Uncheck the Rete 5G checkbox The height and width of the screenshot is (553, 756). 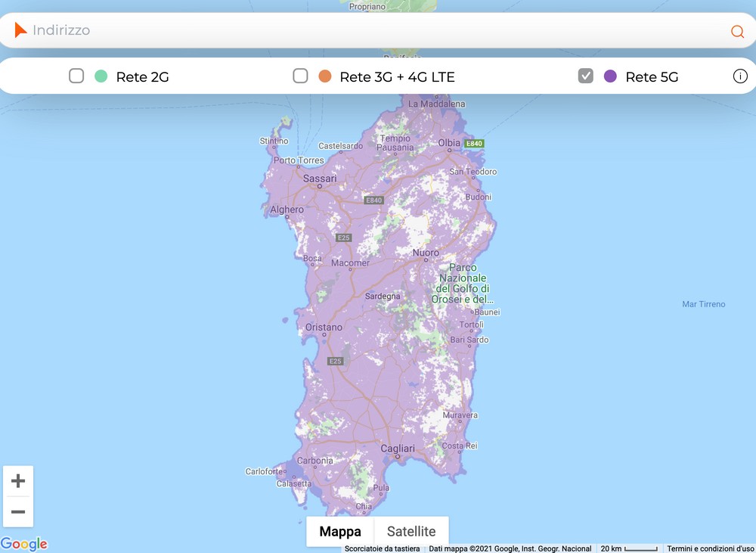[586, 76]
